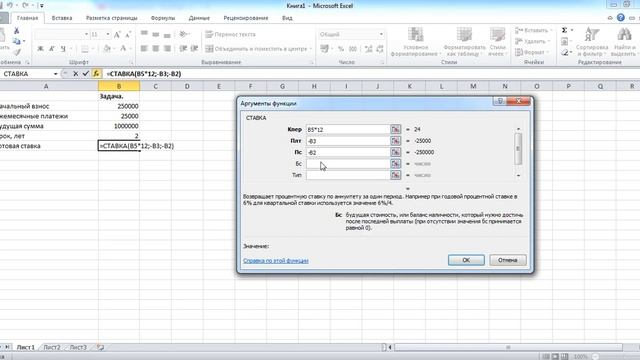The height and width of the screenshot is (360, 640).
Task: Decrease font size with small A icon
Action: 128,35
